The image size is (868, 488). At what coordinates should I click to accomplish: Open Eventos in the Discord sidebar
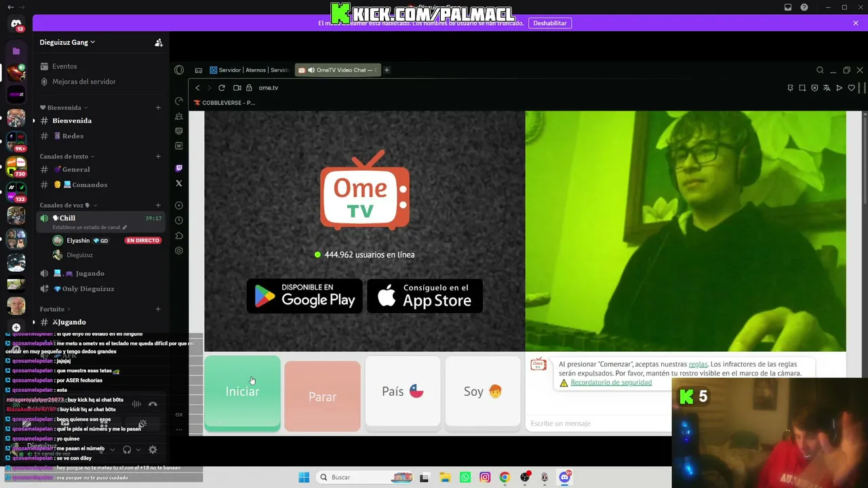tap(64, 66)
